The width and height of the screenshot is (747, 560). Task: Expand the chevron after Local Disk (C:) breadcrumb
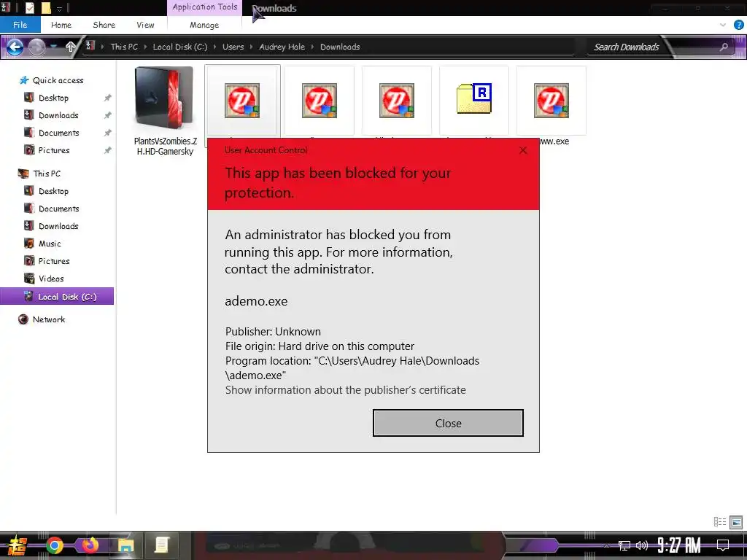[x=215, y=47]
